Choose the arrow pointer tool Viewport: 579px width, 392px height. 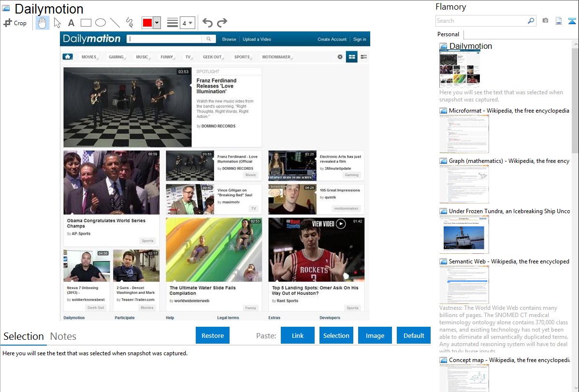57,23
